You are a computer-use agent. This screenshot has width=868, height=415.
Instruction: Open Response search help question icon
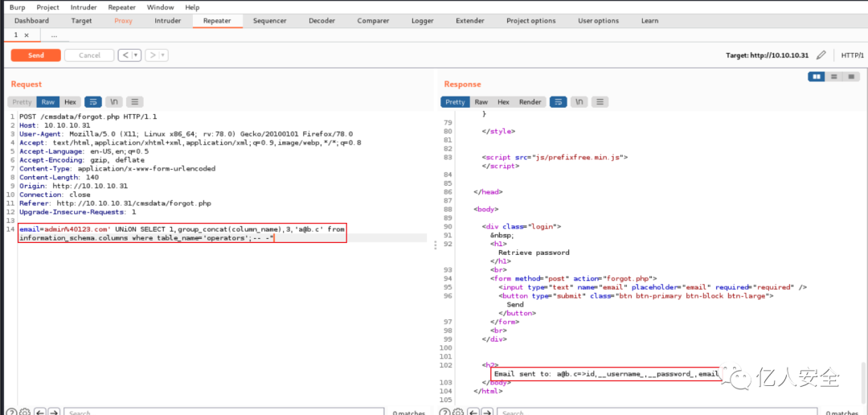444,413
